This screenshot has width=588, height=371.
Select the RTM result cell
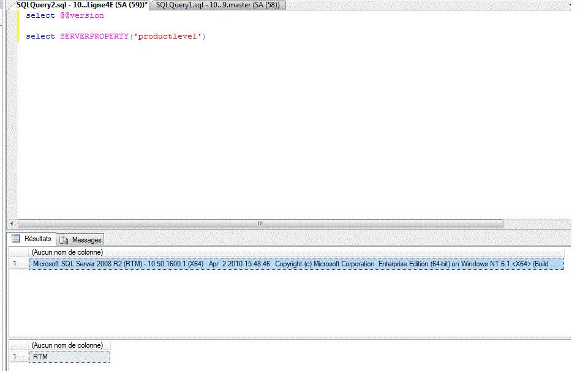pyautogui.click(x=69, y=357)
